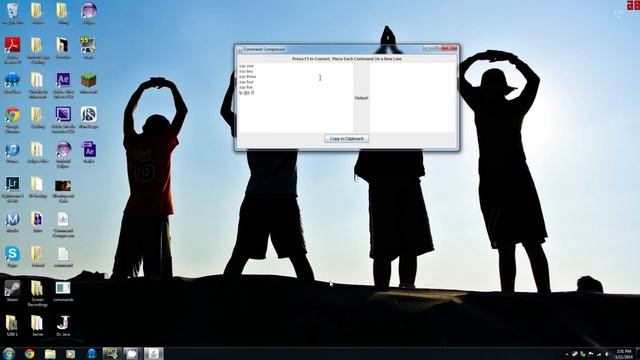
Task: Switch to the Java app taskbar button
Action: tap(153, 354)
